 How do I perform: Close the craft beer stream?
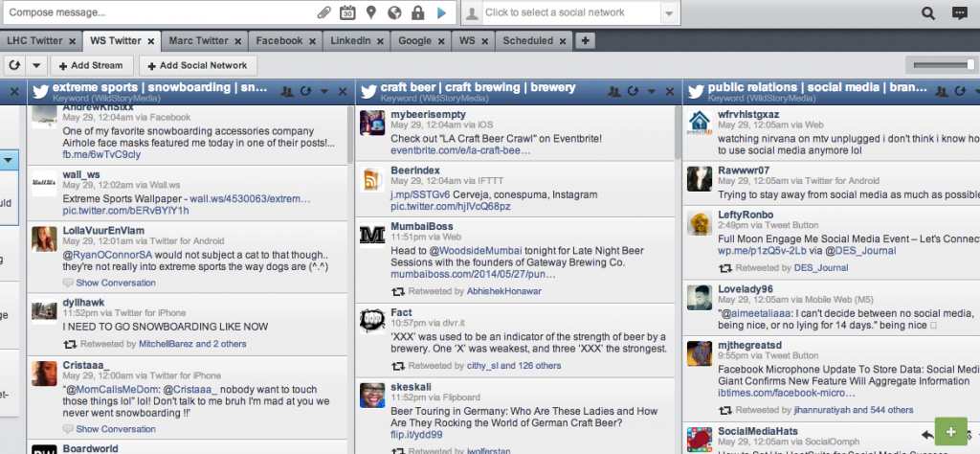click(670, 92)
